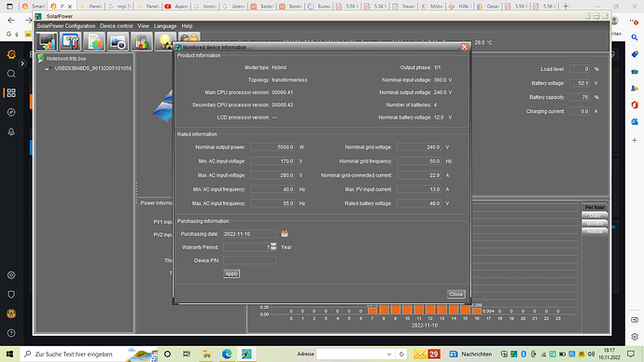Image resolution: width=644 pixels, height=362 pixels.
Task: Click the calendar icon beside Purchasing date
Action: pyautogui.click(x=285, y=233)
